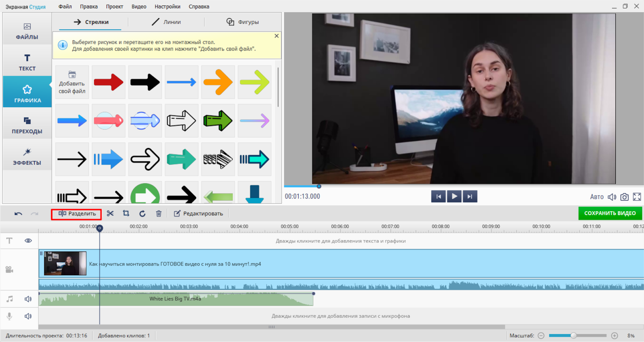Select the red arrow graphic

[109, 82]
